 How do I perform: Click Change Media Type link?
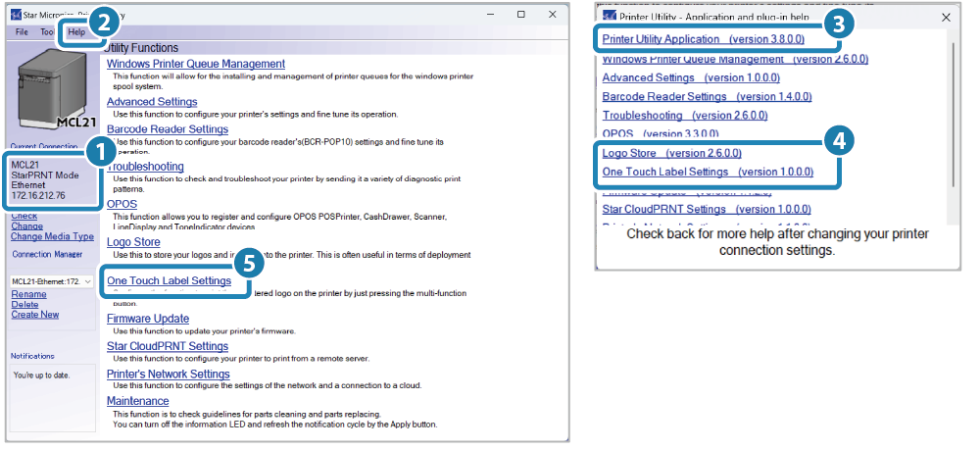click(53, 237)
